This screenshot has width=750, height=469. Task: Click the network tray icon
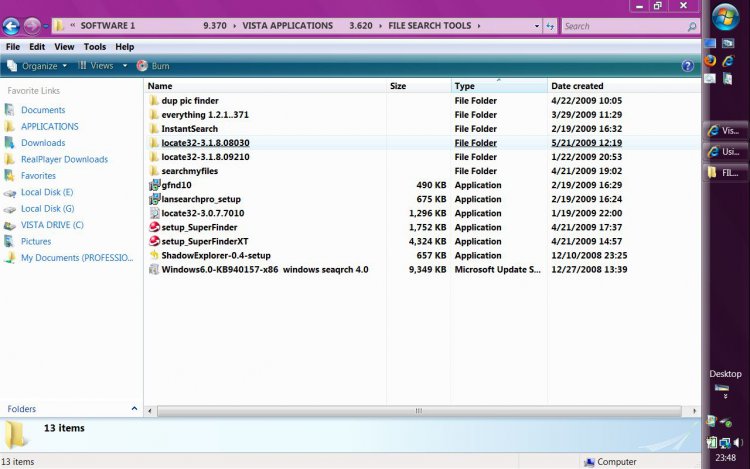pos(726,443)
